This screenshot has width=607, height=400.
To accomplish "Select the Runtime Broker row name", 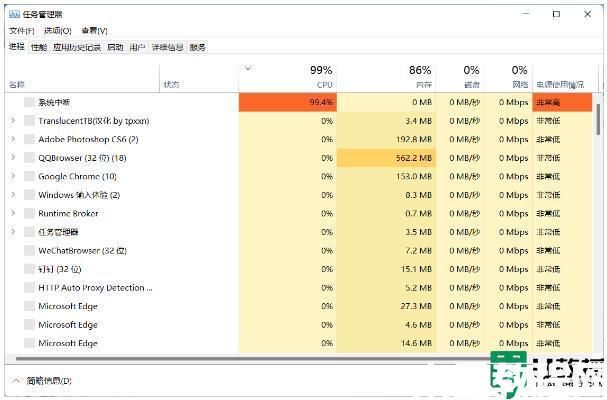I will click(68, 213).
